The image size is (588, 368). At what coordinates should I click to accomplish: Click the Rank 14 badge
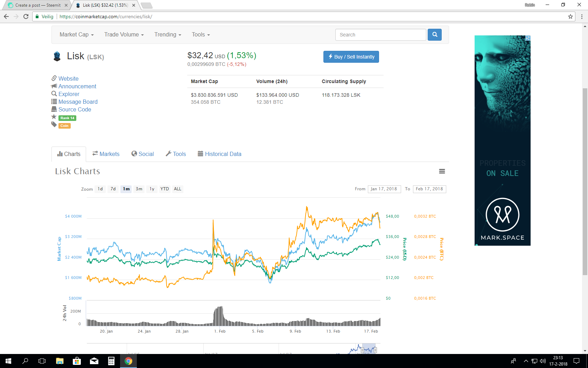67,118
